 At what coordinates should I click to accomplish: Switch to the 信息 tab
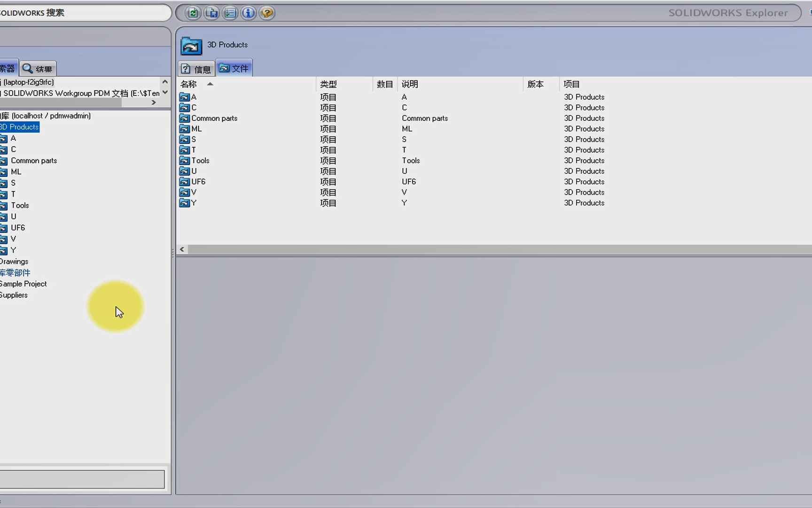pyautogui.click(x=196, y=69)
